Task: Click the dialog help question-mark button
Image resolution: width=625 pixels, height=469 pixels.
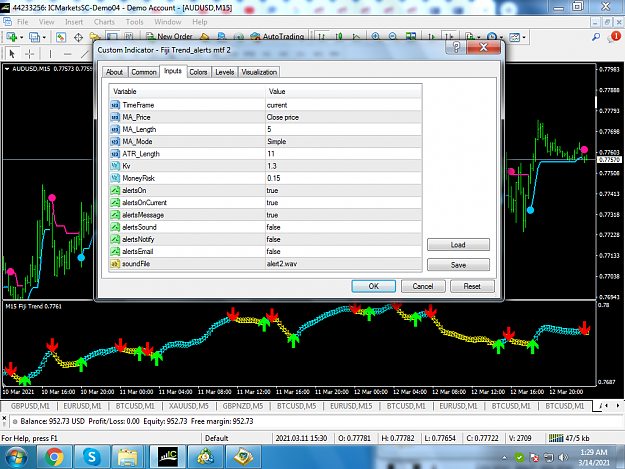Action: (456, 47)
